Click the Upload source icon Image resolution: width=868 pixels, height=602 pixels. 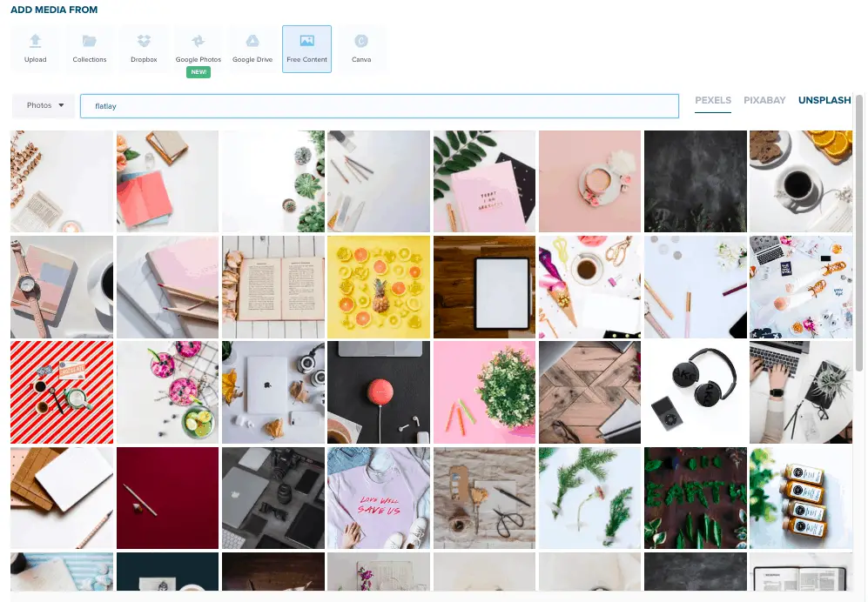coord(36,49)
